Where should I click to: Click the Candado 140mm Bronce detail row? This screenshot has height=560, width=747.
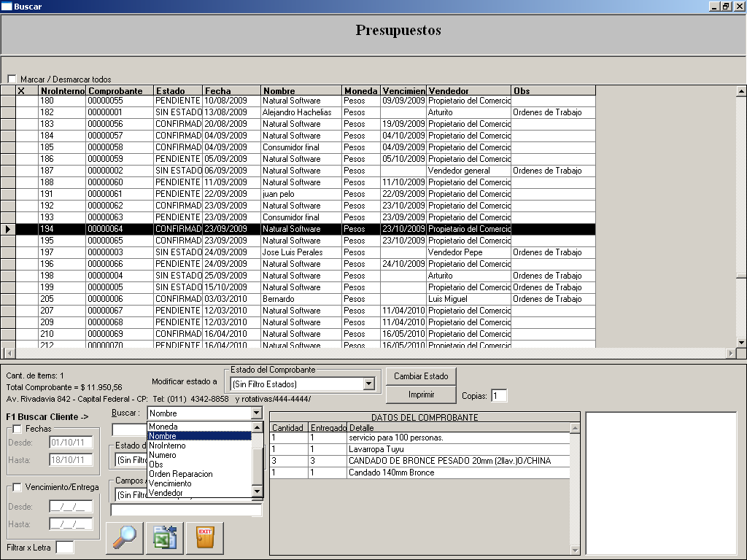tap(419, 472)
